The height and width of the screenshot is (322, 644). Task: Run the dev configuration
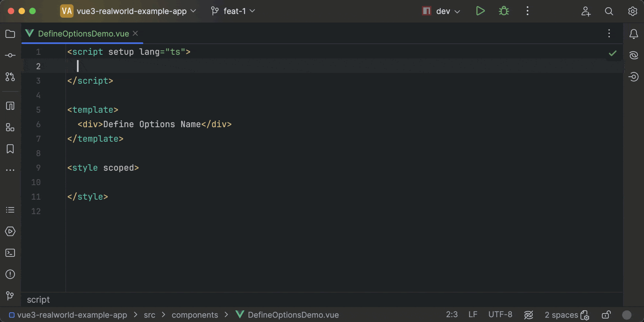(x=480, y=11)
